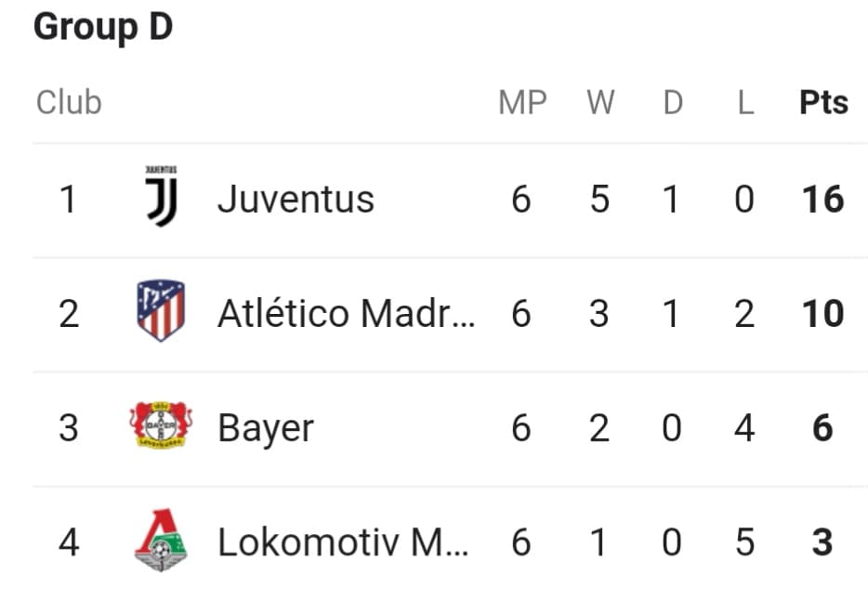Click rank number 1 in table

(x=68, y=199)
